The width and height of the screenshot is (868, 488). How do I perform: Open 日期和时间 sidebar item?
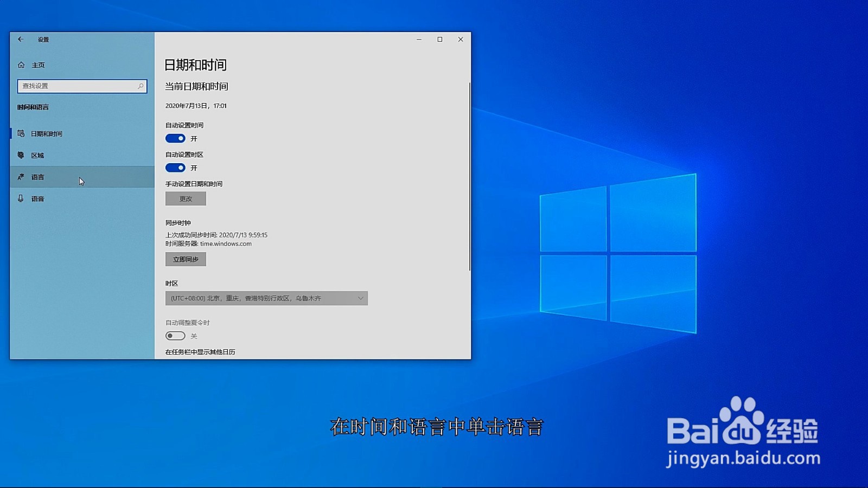82,133
